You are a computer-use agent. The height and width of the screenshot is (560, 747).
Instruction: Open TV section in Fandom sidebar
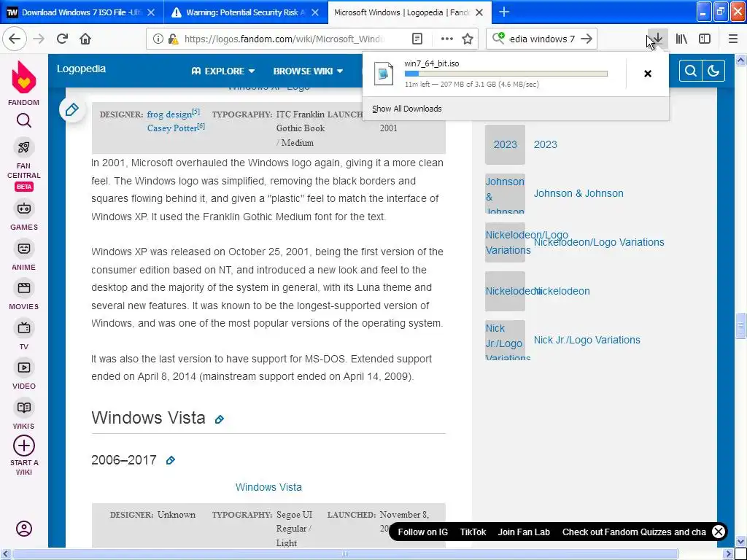(24, 335)
